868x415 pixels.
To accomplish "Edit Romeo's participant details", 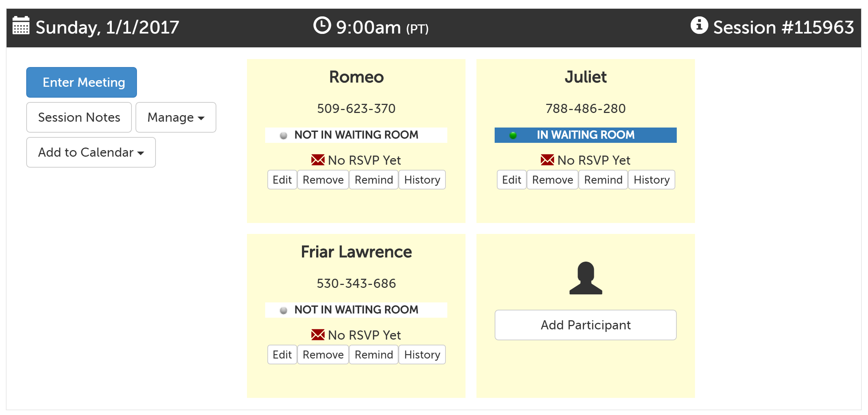I will click(282, 180).
